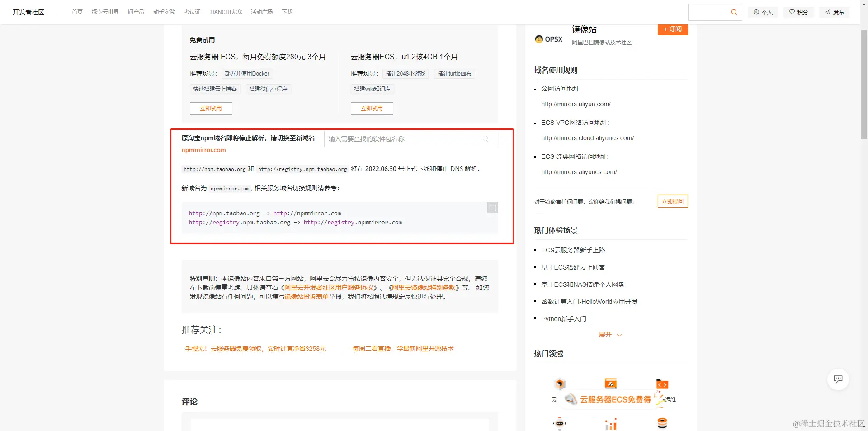868x431 pixels.
Task: Click 立即试用 under u1 2核4GB offer
Action: [x=372, y=109]
